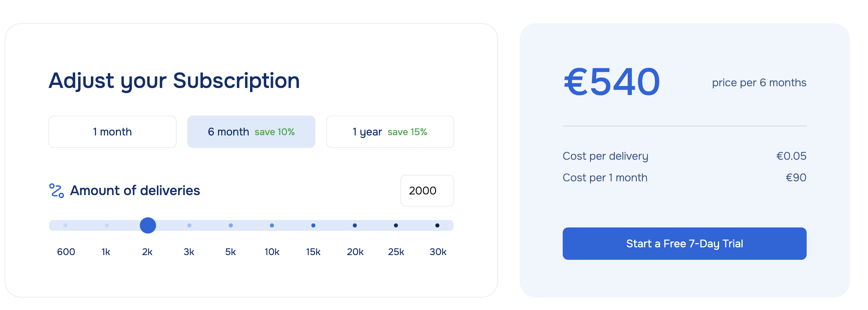Select the 6 month save 10% option
Image resolution: width=868 pixels, height=310 pixels.
[x=251, y=132]
